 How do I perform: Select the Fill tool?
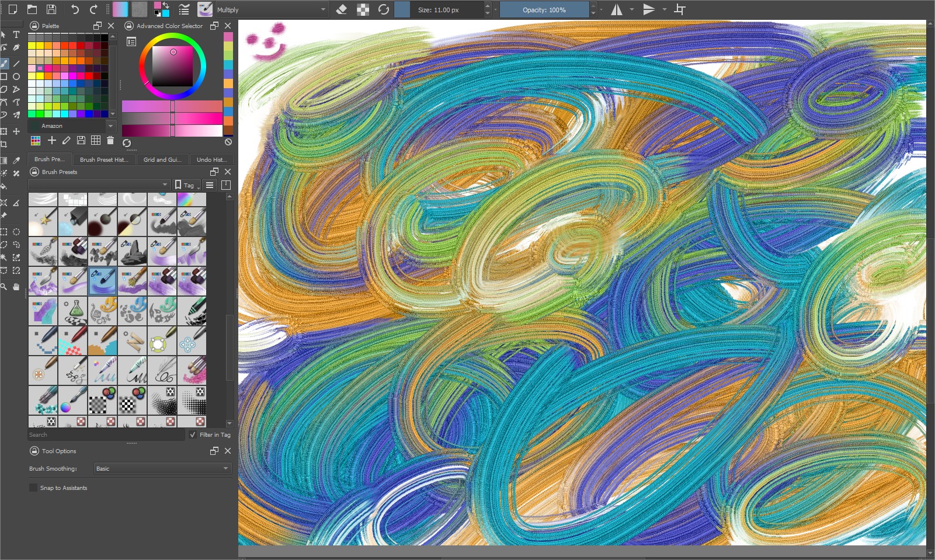pos(5,187)
